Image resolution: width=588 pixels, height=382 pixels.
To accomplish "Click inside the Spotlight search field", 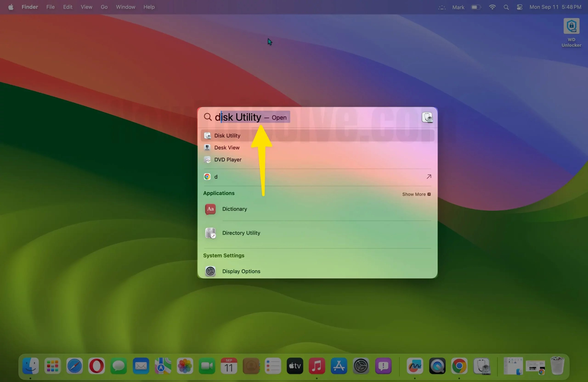I will coord(321,117).
